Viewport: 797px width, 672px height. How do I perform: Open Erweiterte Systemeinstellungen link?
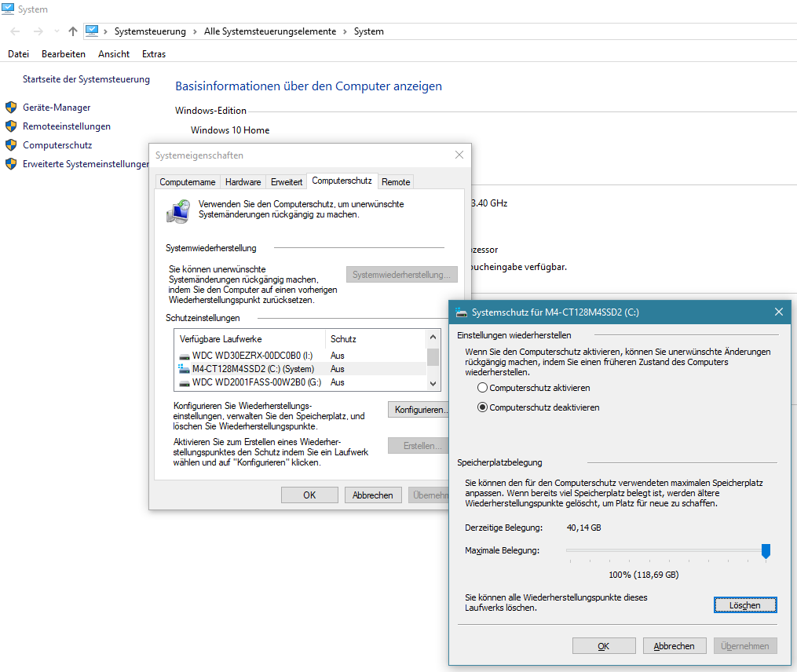86,163
